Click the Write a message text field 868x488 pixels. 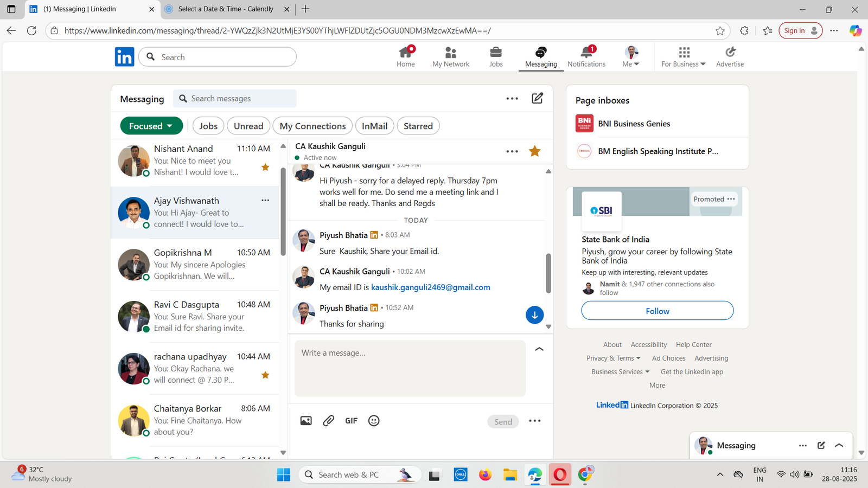tap(410, 368)
